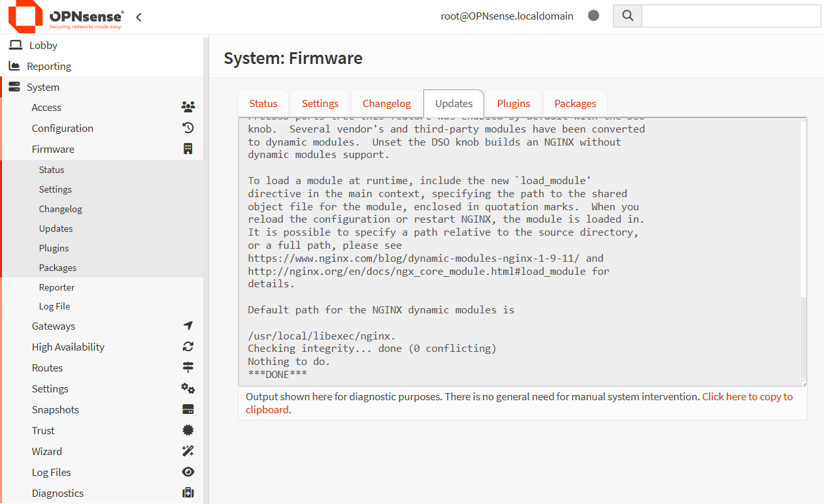Click the Wizard magic wand icon
The image size is (824, 504).
[x=188, y=450]
